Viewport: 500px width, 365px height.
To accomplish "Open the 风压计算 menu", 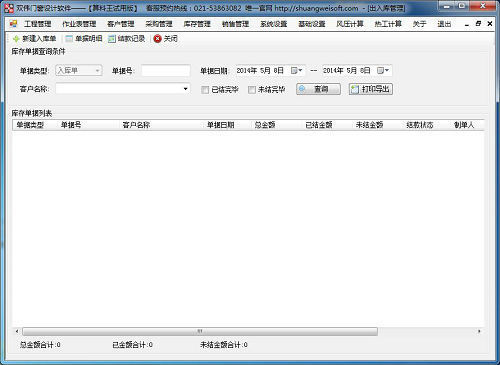I will 350,24.
